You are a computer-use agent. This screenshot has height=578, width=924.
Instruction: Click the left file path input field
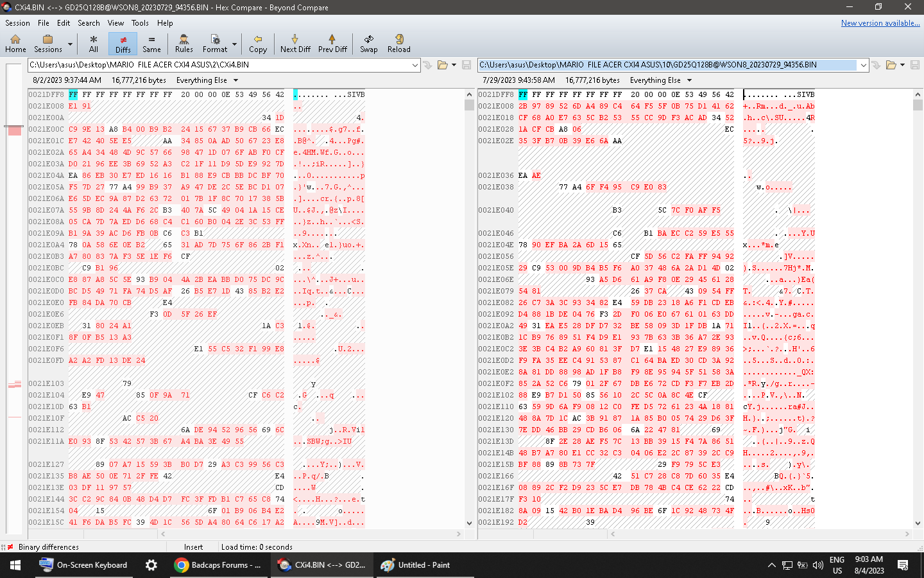(x=218, y=65)
